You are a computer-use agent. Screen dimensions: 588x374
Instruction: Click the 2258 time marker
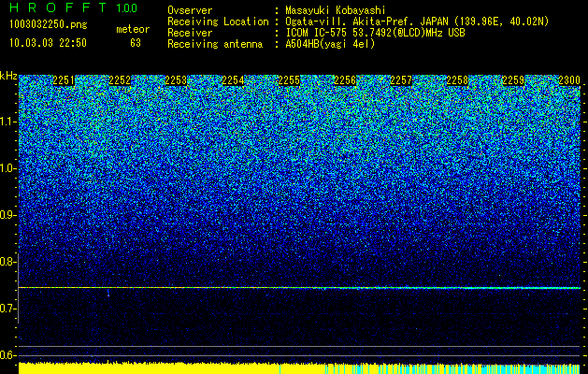457,80
